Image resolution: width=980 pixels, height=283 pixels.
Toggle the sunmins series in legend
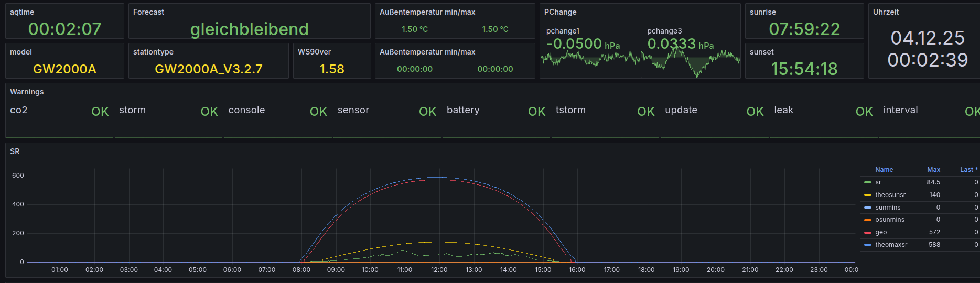point(888,208)
